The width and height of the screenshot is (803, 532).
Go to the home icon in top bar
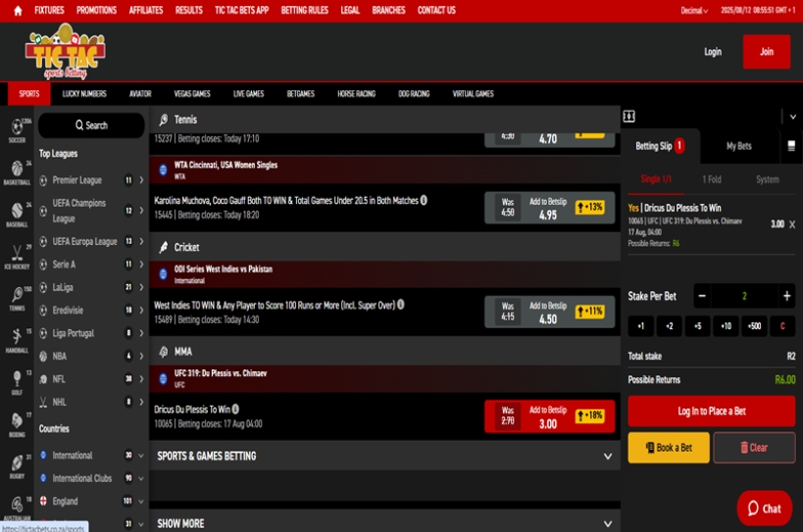coord(18,11)
